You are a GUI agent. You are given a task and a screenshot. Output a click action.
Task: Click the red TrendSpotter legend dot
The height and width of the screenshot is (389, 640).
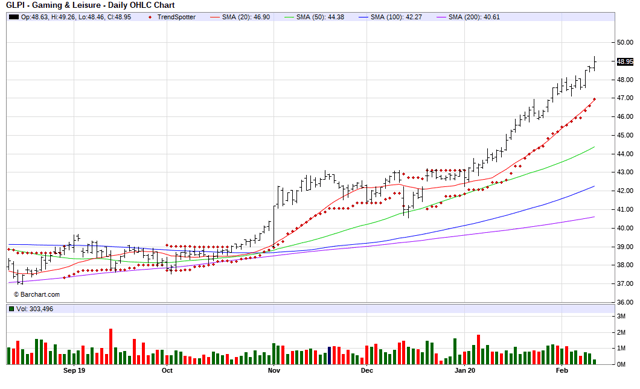(151, 17)
